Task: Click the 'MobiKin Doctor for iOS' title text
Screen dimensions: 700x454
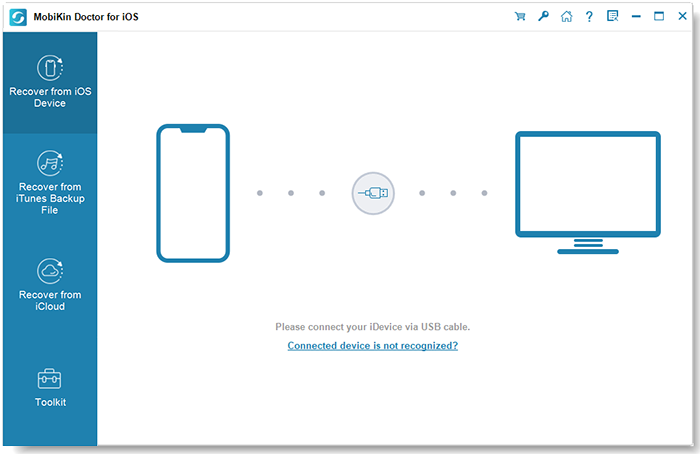Action: coord(86,17)
